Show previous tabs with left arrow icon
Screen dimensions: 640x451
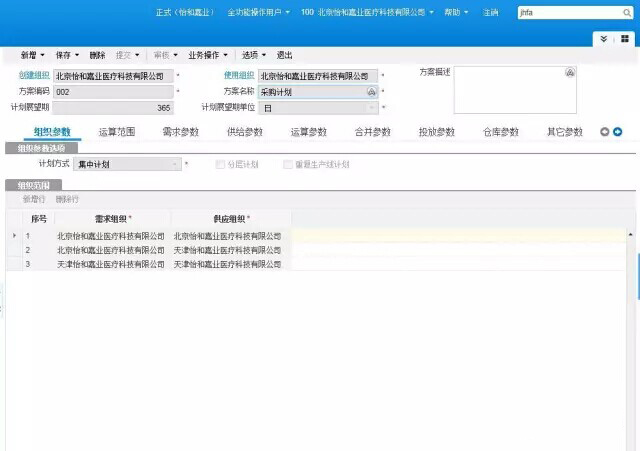pyautogui.click(x=604, y=131)
